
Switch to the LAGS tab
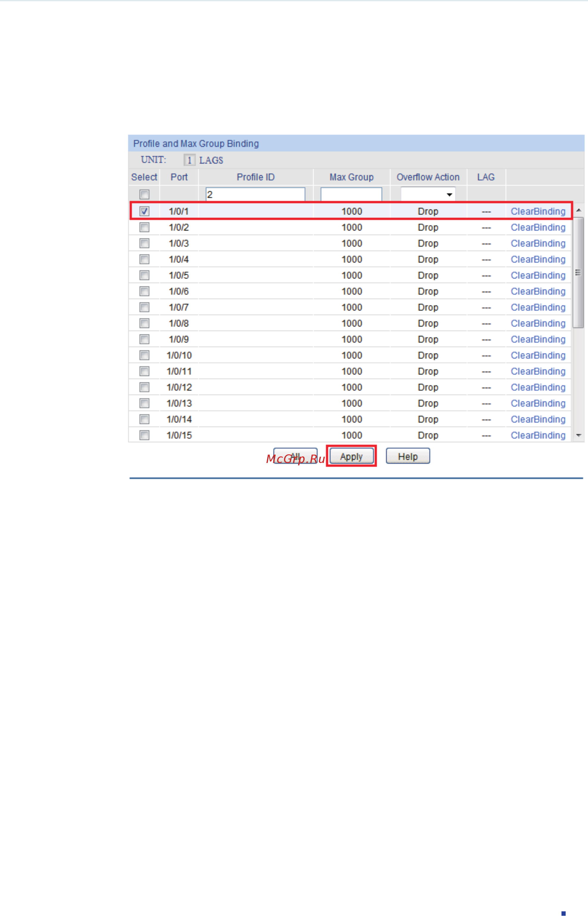[211, 160]
